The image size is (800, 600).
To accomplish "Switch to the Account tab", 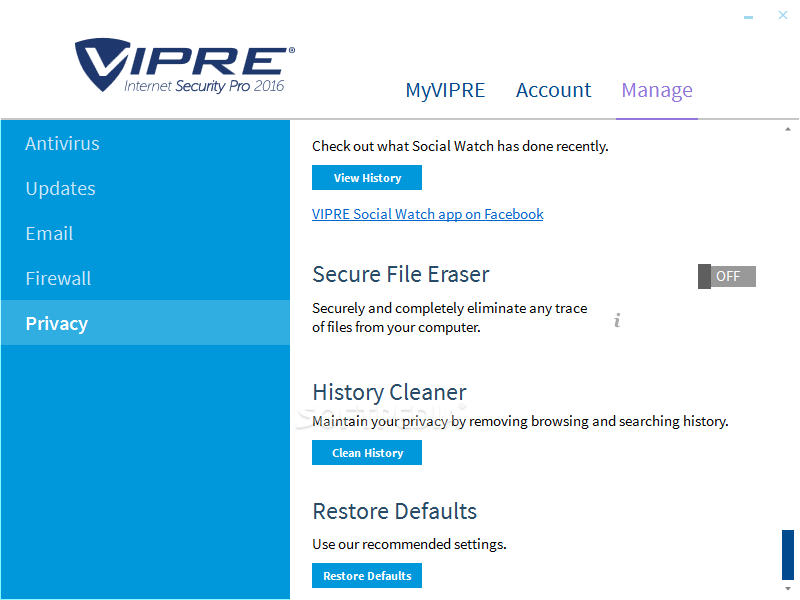I will [x=553, y=90].
